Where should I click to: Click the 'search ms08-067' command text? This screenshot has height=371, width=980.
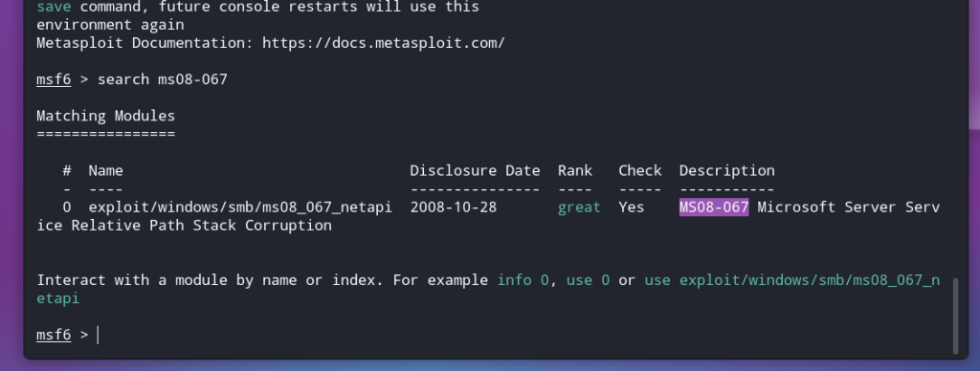163,80
